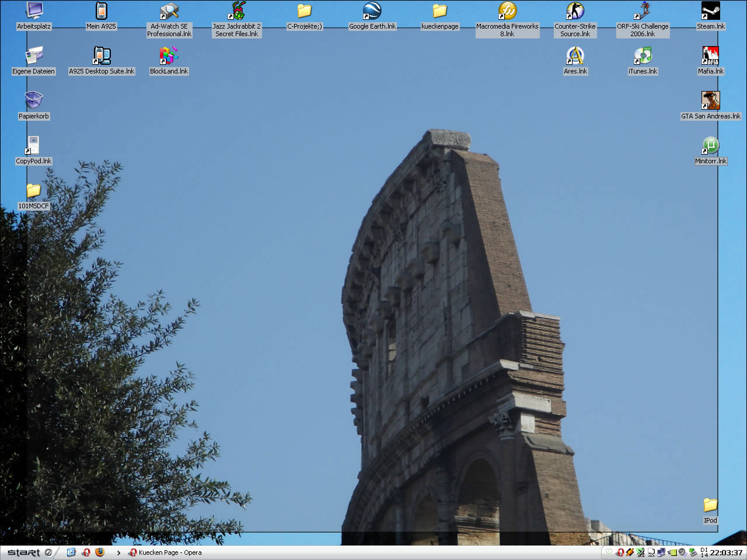This screenshot has height=560, width=747.
Task: Select the BlockLand shortcut icon
Action: (x=169, y=56)
